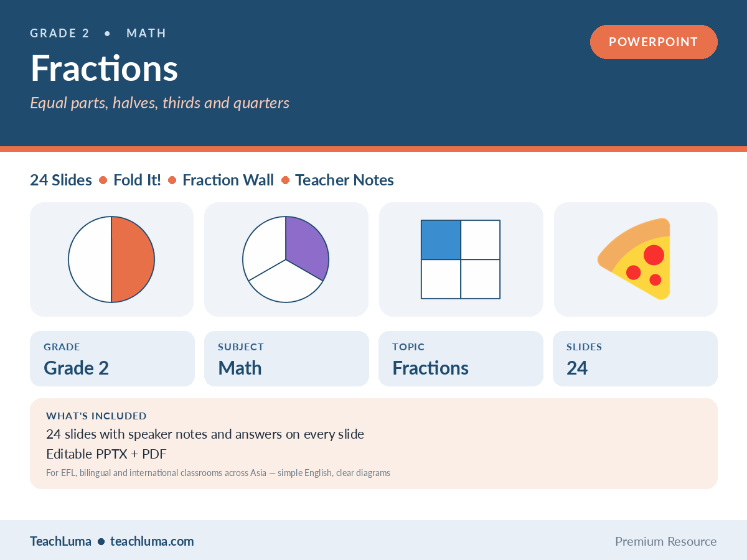Click the TeachLuma brand name

[x=60, y=541]
